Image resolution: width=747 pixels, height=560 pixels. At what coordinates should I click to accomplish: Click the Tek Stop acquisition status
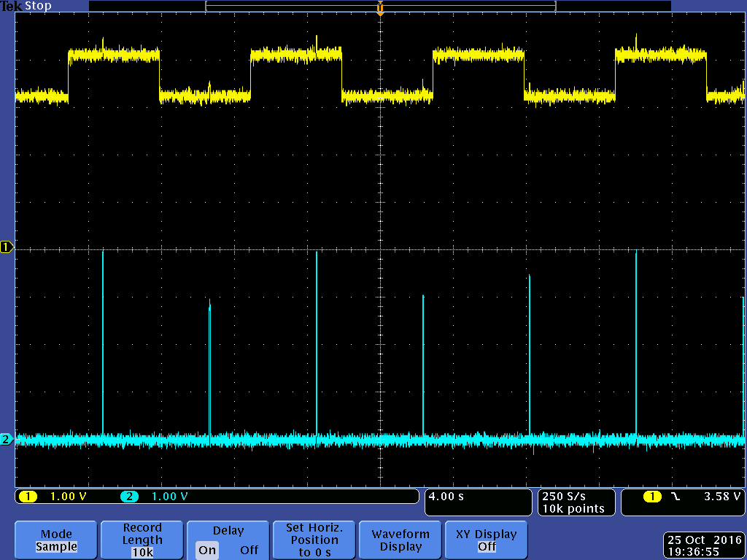point(26,6)
